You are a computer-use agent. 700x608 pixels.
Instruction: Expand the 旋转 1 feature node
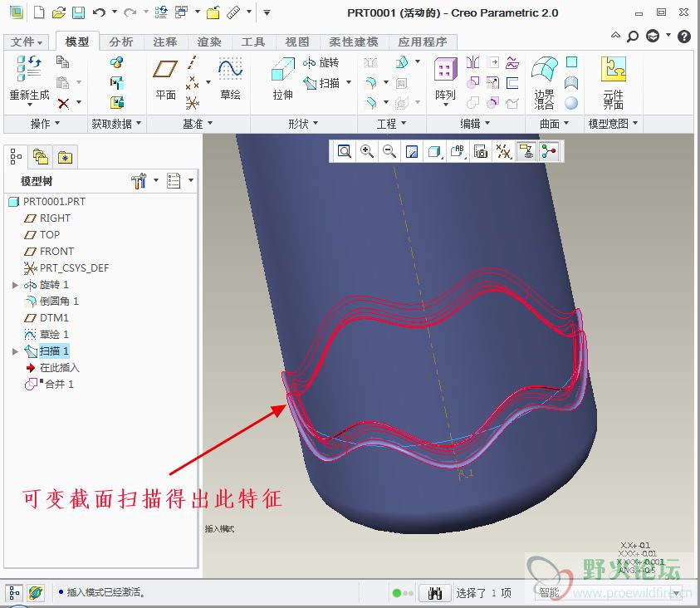click(15, 285)
